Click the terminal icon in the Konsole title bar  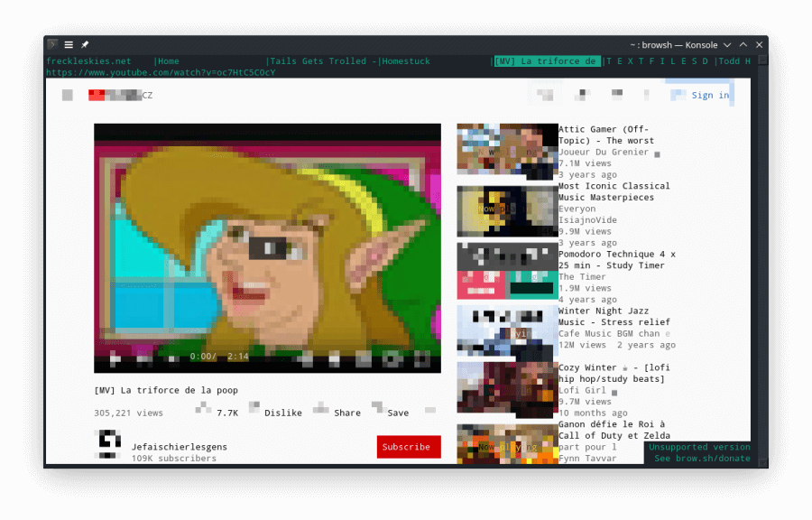coord(52,44)
